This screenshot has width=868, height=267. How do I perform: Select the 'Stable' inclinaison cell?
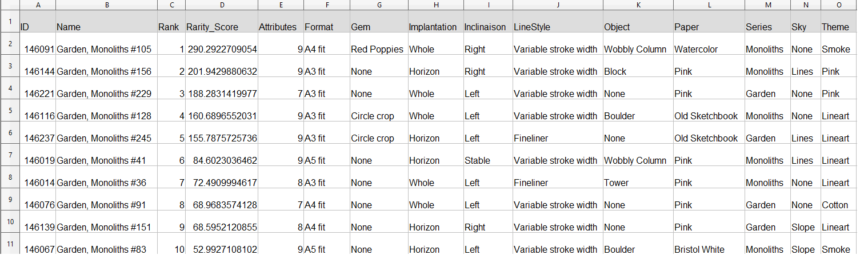pos(487,160)
